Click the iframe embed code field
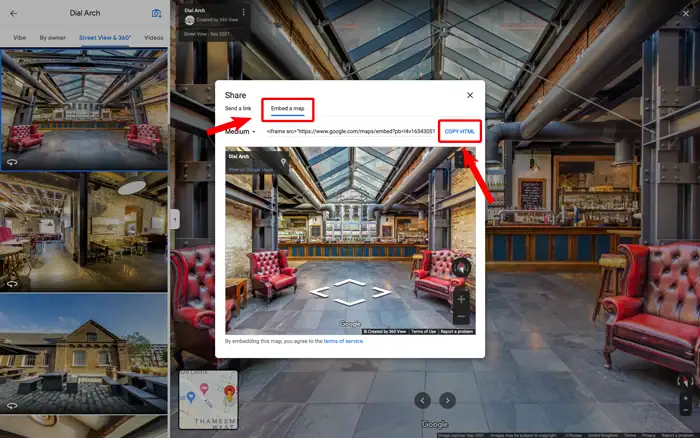Image resolution: width=700 pixels, height=438 pixels. pyautogui.click(x=350, y=131)
